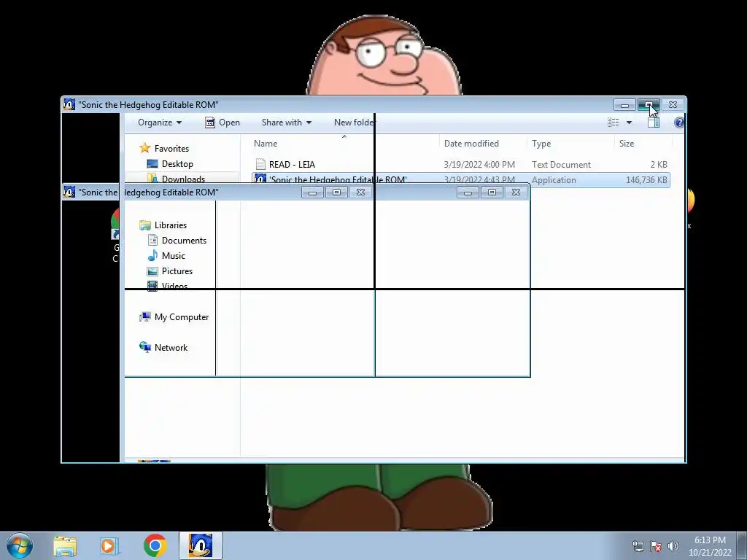Open Google Chrome from taskbar
Screen dimensions: 747x560
[x=155, y=545]
